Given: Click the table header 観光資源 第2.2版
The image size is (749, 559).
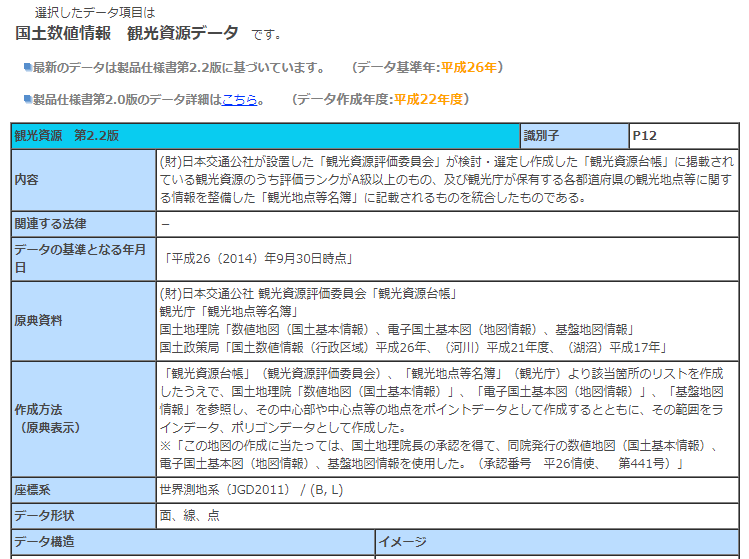Looking at the screenshot, I should [266, 136].
